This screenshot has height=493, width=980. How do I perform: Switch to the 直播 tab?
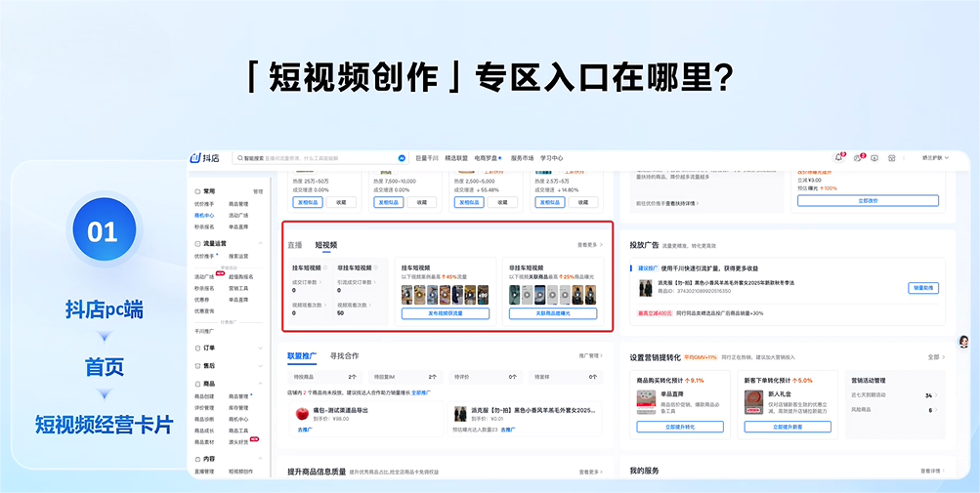pos(294,245)
